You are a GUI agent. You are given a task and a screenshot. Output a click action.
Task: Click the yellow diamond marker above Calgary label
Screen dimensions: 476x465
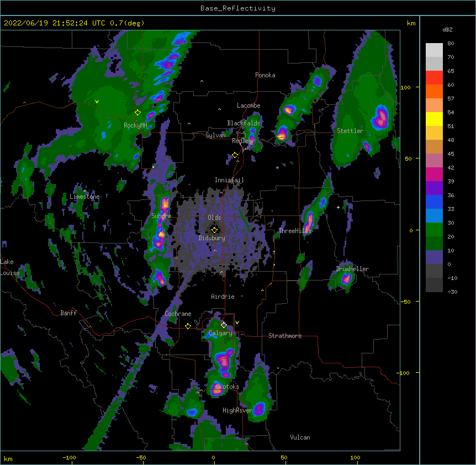224,325
